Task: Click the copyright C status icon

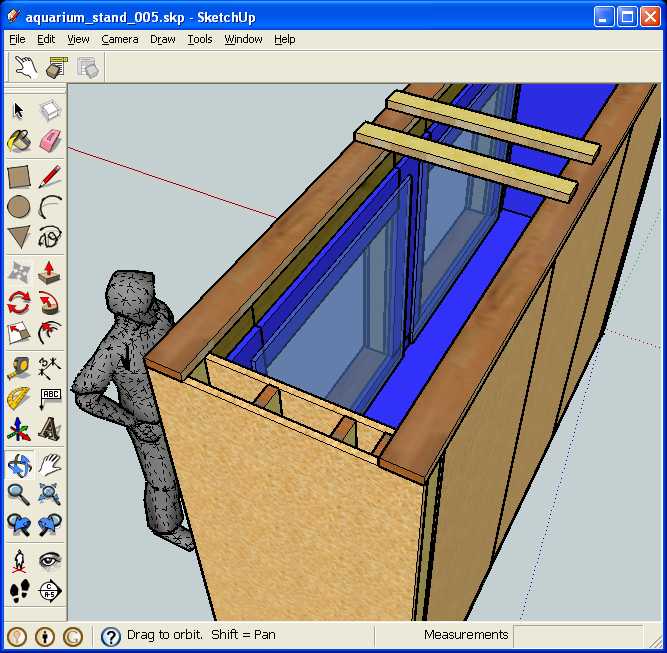Action: 73,636
